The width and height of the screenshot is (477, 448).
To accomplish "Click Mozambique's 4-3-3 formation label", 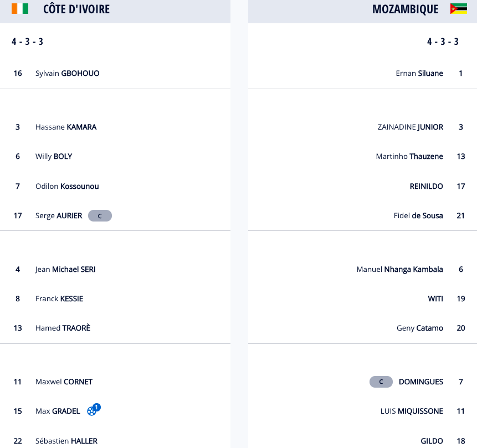I will coord(443,42).
